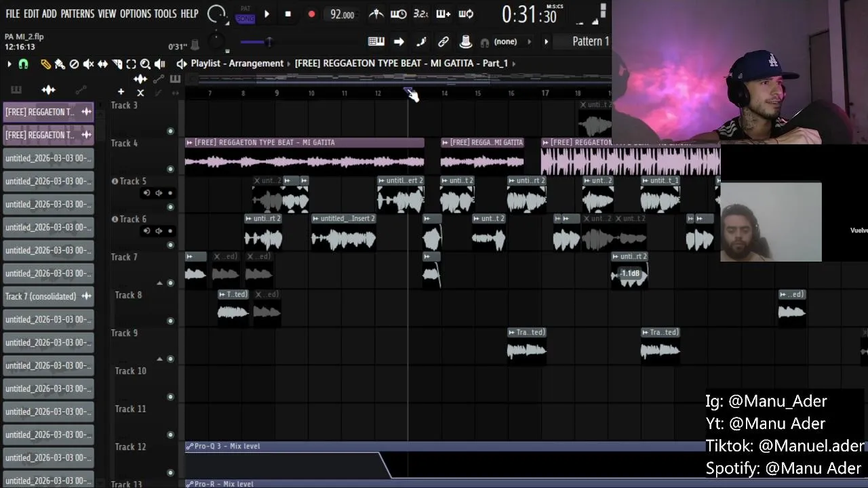Screen dimensions: 868x488
Task: Toggle Track 5 green mute switch
Action: 170,207
